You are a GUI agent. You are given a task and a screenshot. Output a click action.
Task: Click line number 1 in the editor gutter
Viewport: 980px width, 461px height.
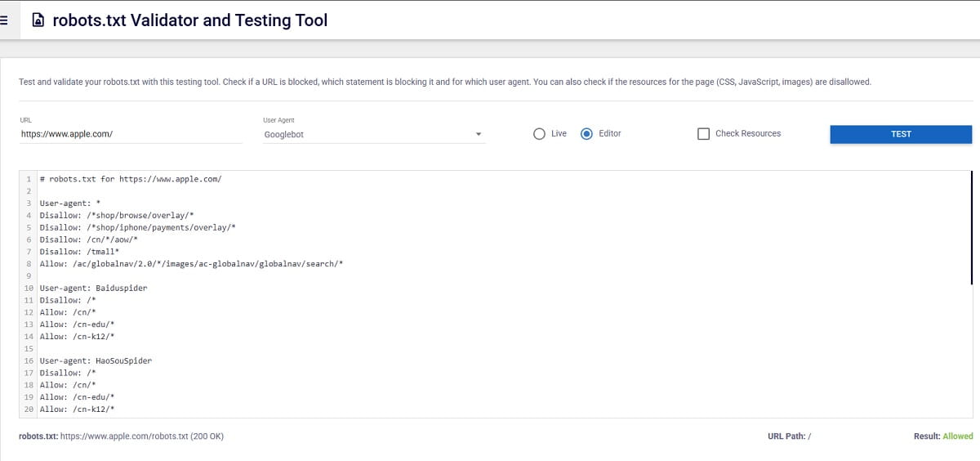point(29,178)
